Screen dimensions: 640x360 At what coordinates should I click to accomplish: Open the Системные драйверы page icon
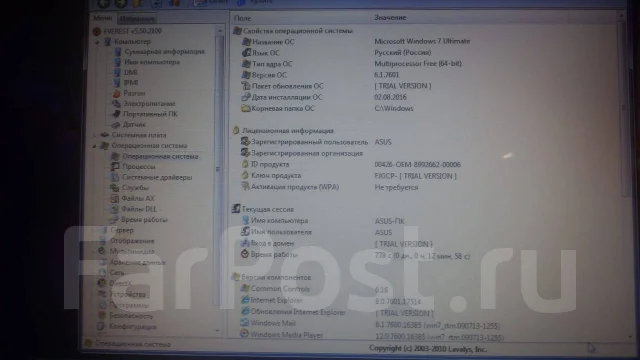click(115, 177)
